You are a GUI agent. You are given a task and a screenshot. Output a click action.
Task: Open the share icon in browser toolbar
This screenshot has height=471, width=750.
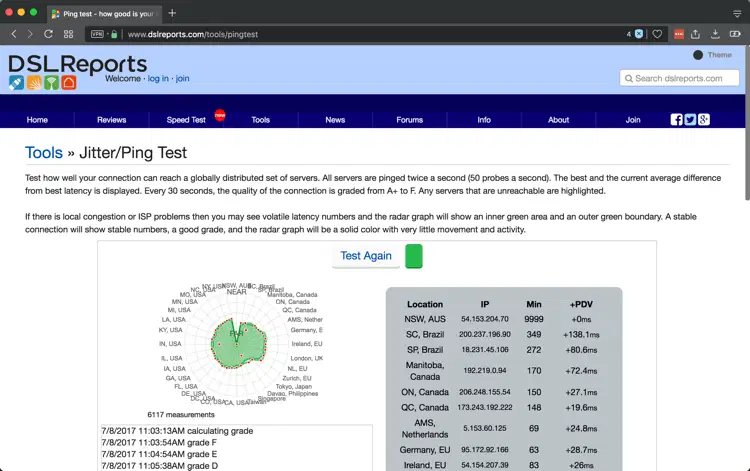[x=695, y=34]
